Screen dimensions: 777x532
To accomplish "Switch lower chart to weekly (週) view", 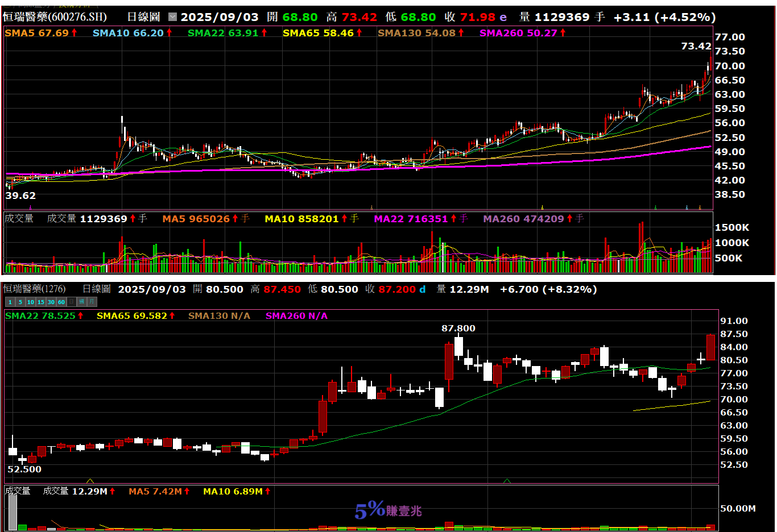I will [82, 302].
